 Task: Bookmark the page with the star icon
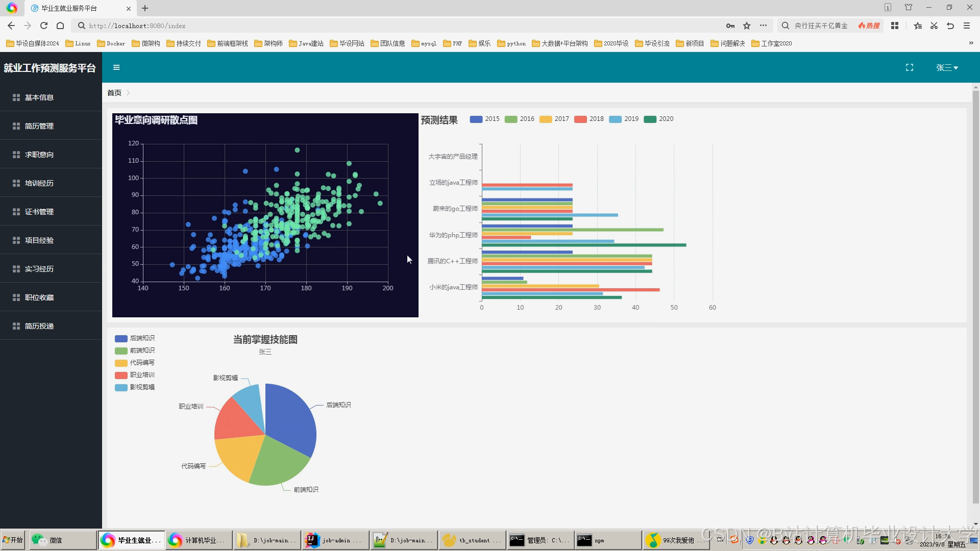coord(747,26)
